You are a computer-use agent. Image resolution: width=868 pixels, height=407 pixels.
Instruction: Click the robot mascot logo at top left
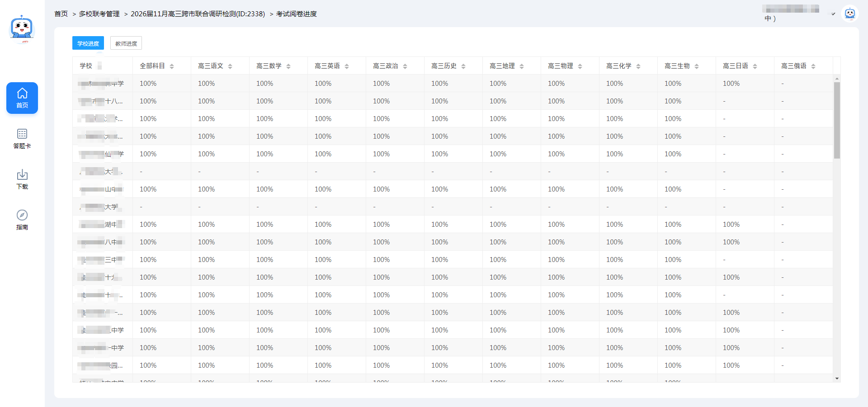pyautogui.click(x=22, y=28)
